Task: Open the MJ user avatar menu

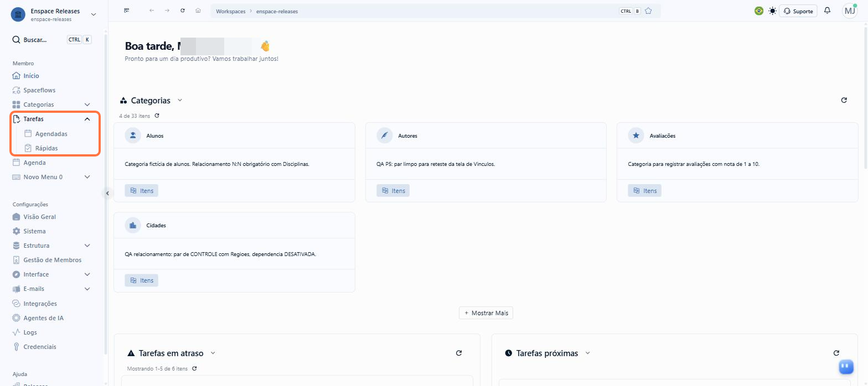Action: pos(850,11)
